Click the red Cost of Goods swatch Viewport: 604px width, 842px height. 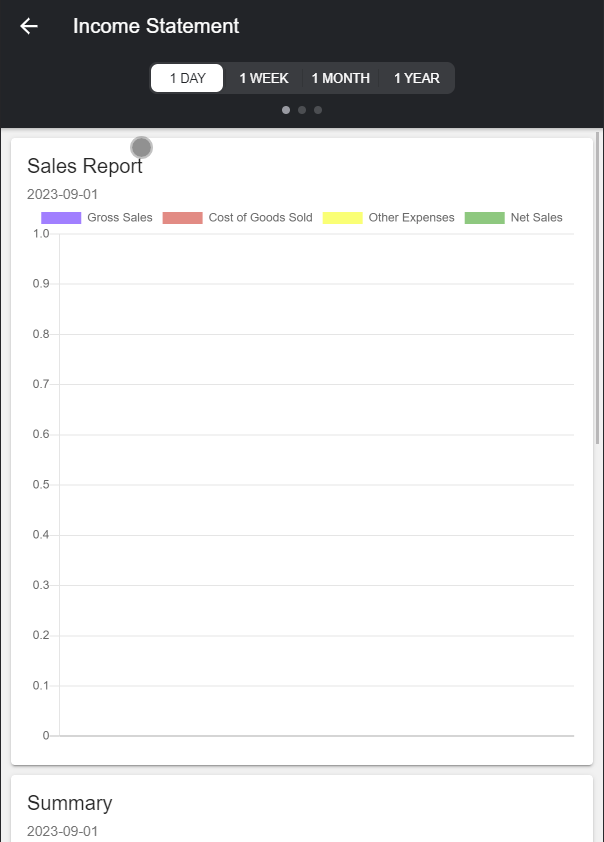[x=182, y=218]
